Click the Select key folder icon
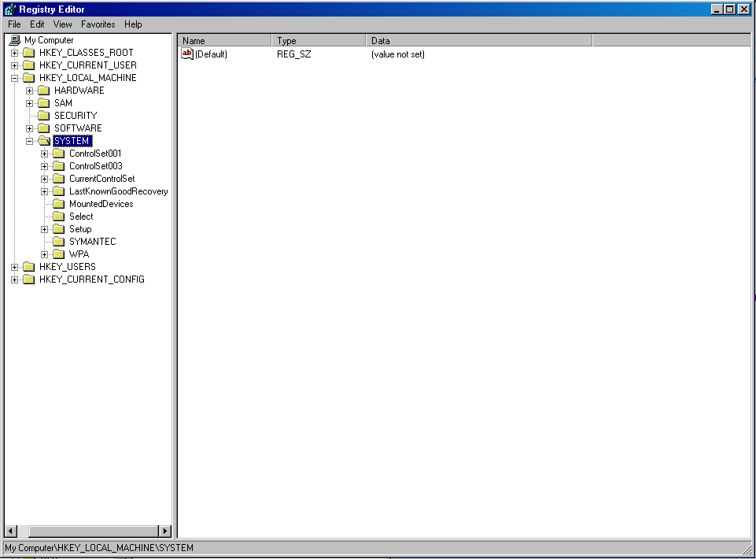 (59, 217)
